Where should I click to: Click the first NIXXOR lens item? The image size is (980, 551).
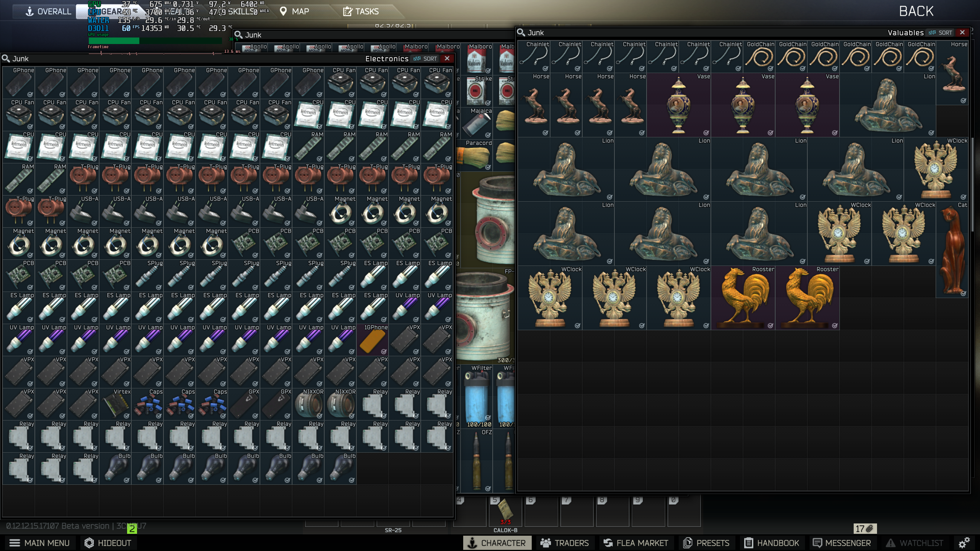point(308,405)
